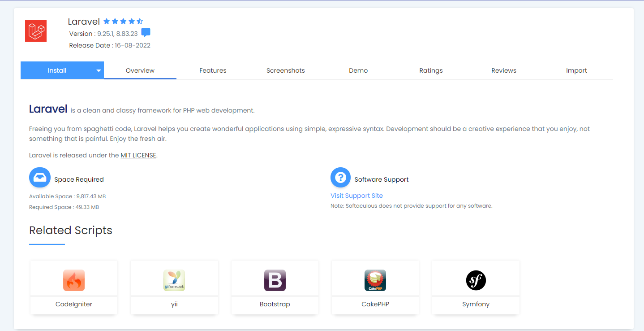Click the Related Scripts heading
Image resolution: width=644 pixels, height=331 pixels.
(x=71, y=231)
